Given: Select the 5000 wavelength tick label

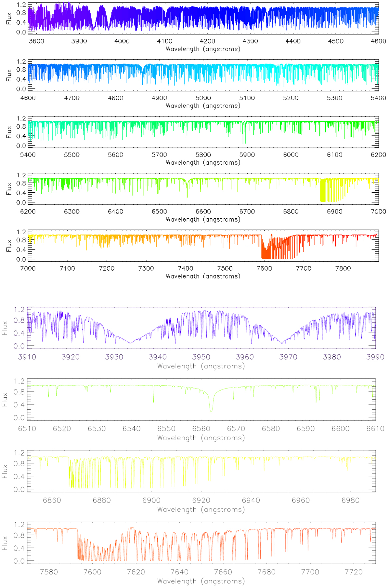Looking at the screenshot, I should coord(203,98).
